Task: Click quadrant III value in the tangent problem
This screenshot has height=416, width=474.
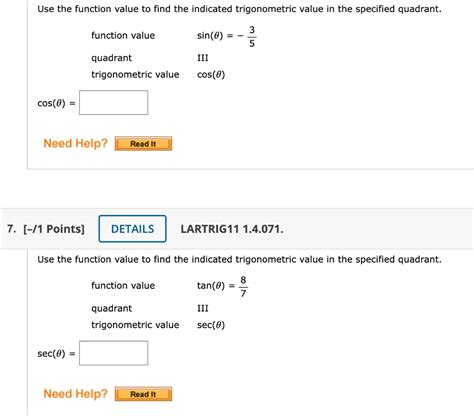Action: point(203,308)
